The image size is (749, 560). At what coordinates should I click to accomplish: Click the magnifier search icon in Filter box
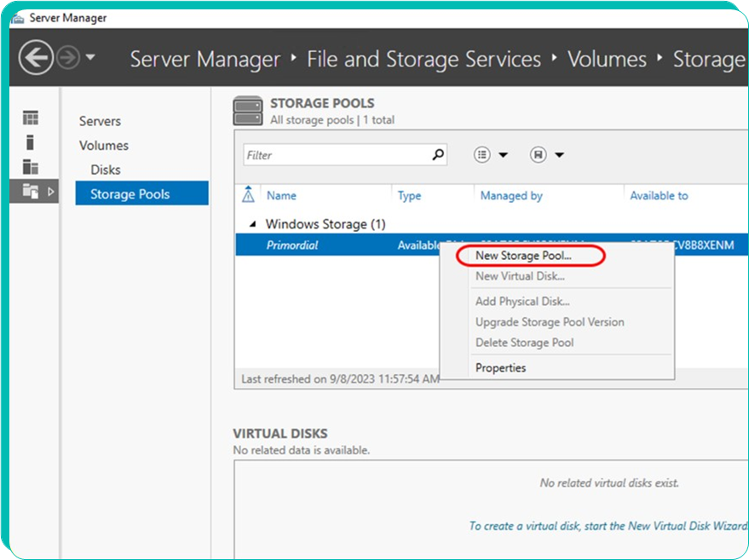(437, 154)
